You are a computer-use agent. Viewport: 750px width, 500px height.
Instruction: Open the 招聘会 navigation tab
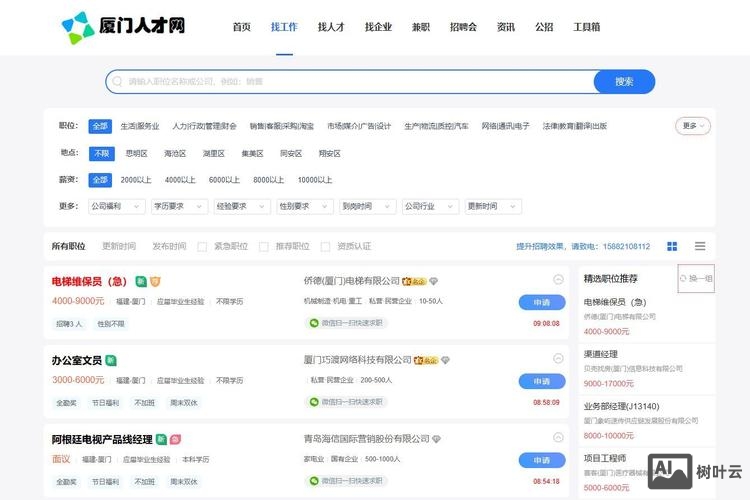click(x=463, y=27)
